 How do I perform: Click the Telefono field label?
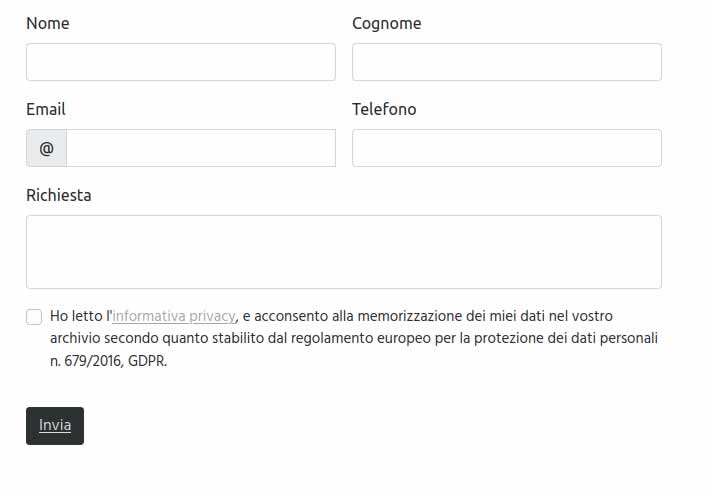click(x=384, y=109)
